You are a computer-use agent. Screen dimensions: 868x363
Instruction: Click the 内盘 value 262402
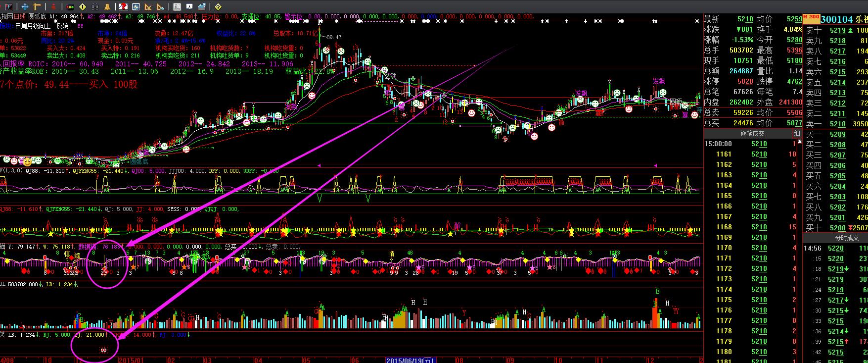tap(741, 102)
